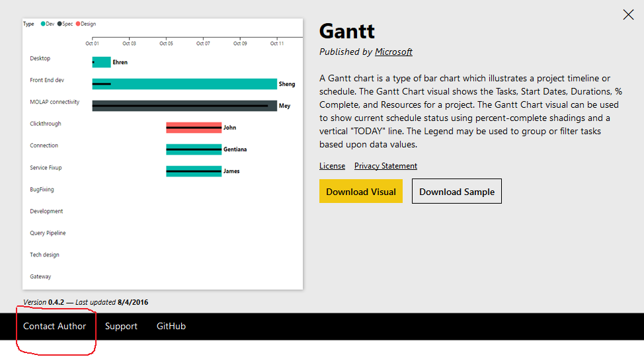This screenshot has height=357, width=644.
Task: Click the Connection bar labeled Gentiana
Action: pyautogui.click(x=194, y=149)
